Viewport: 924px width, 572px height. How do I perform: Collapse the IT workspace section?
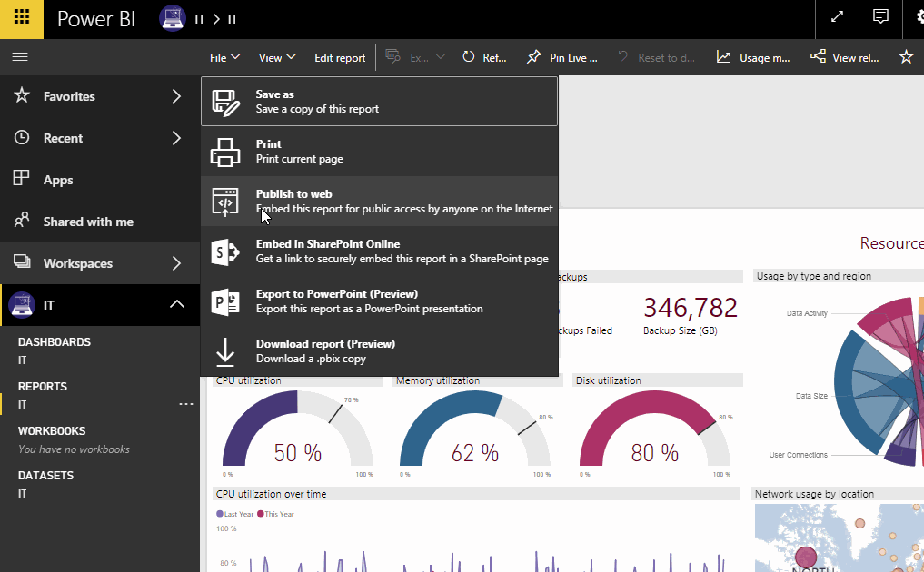(x=177, y=304)
